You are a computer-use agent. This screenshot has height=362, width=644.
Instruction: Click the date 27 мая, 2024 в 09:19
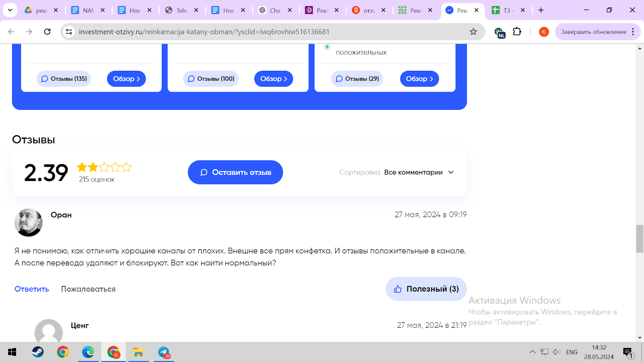pyautogui.click(x=431, y=214)
